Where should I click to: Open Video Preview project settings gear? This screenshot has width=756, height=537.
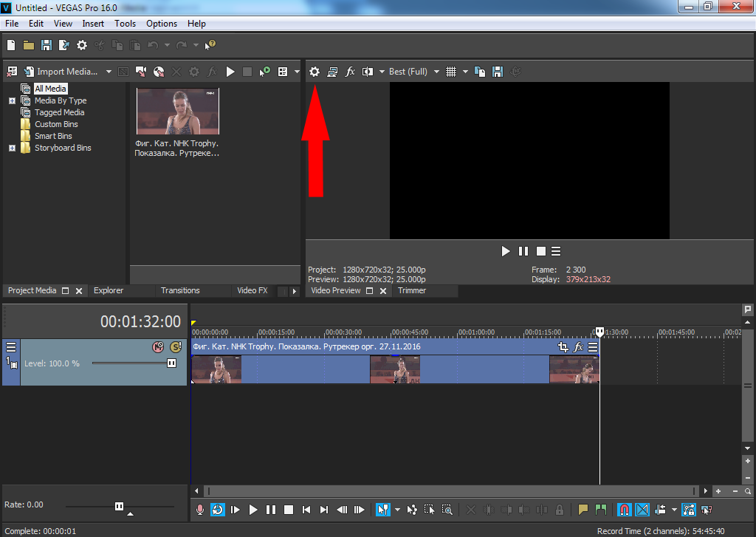(x=315, y=72)
